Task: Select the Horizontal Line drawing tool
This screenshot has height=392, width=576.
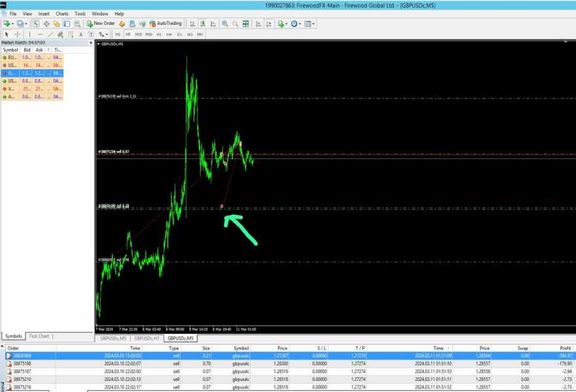Action: 40,34
